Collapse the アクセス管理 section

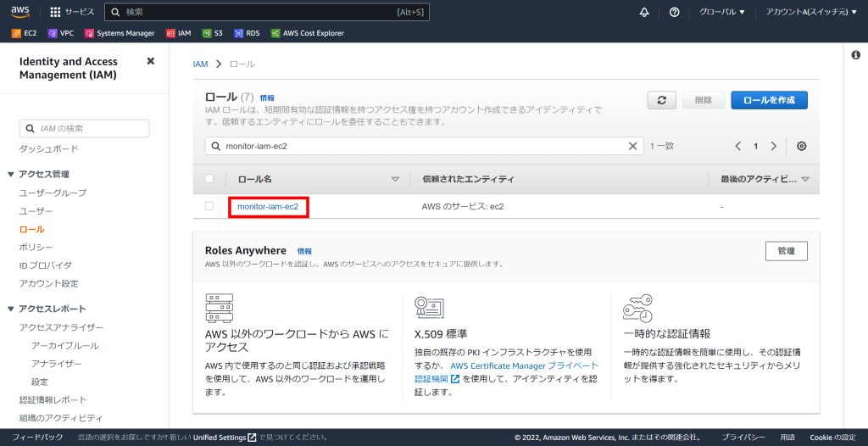pos(10,175)
